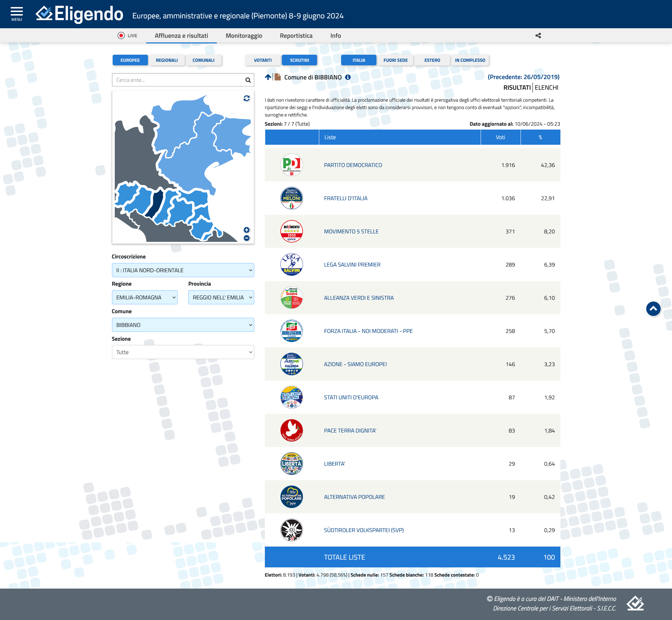Click the Stati Uniti d'Europa logo
This screenshot has width=672, height=620.
[x=292, y=397]
